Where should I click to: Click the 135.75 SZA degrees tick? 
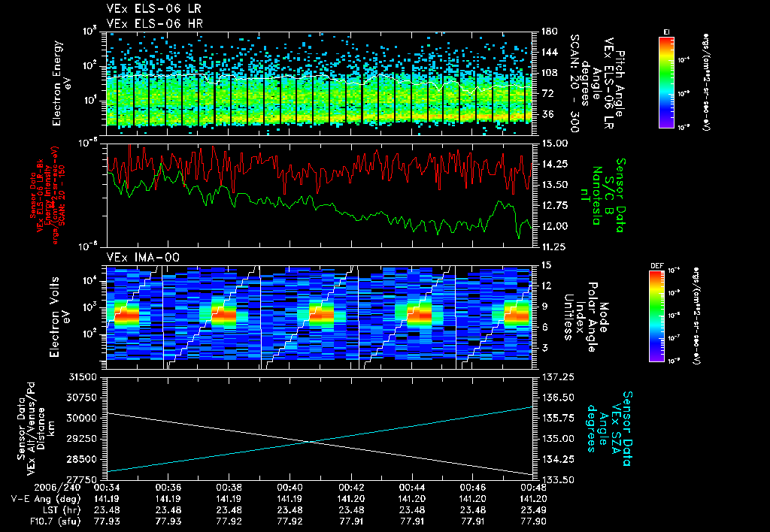tap(557, 418)
